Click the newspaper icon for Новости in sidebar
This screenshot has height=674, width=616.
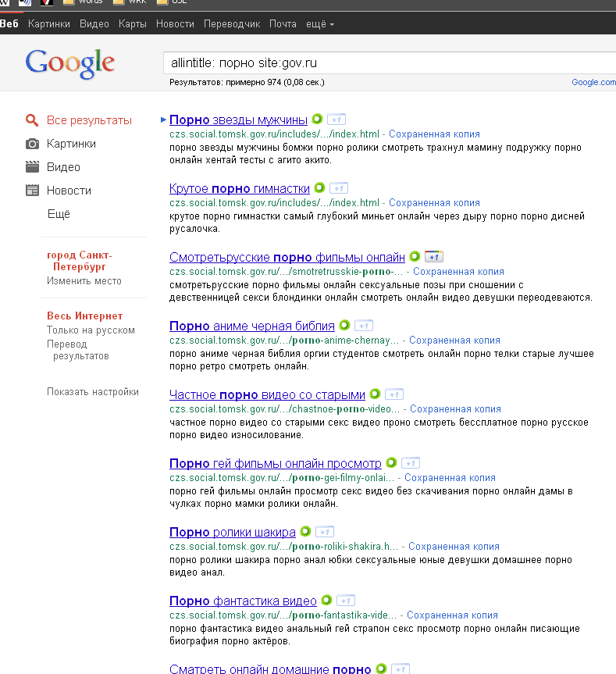[x=32, y=190]
